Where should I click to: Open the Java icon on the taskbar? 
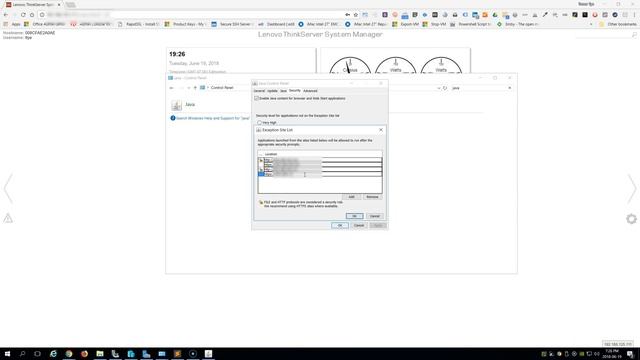click(208, 354)
